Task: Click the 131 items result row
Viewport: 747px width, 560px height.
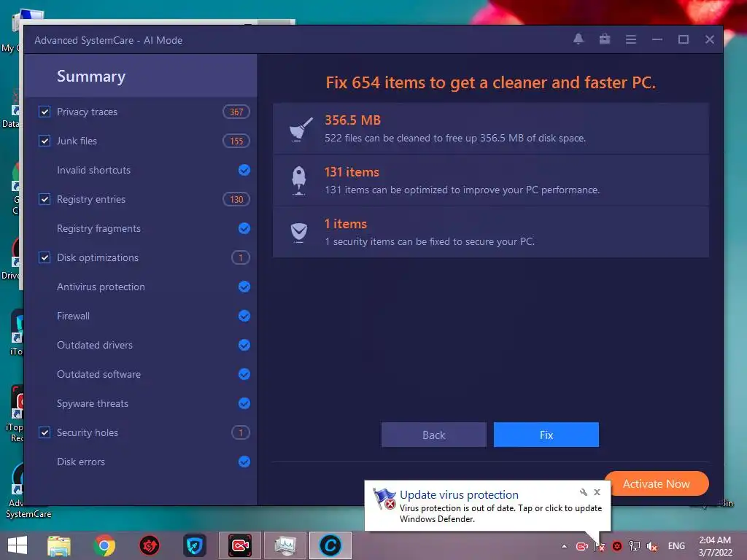Action: (491, 181)
